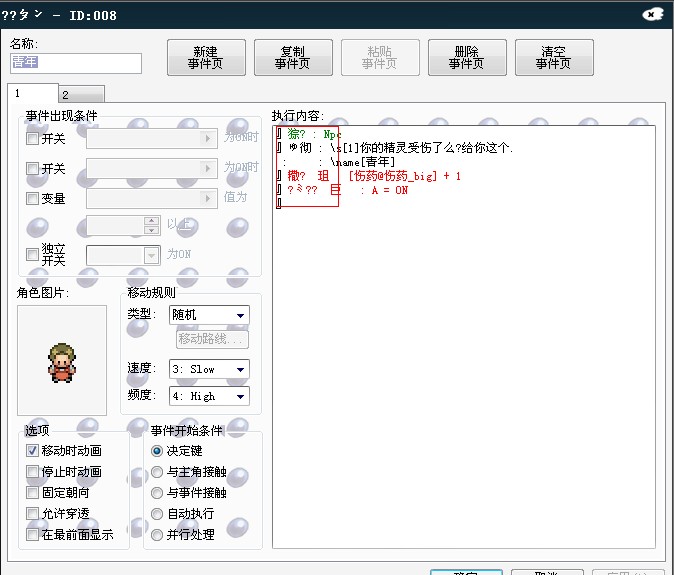Check the 固定朝向 option

tap(32, 492)
